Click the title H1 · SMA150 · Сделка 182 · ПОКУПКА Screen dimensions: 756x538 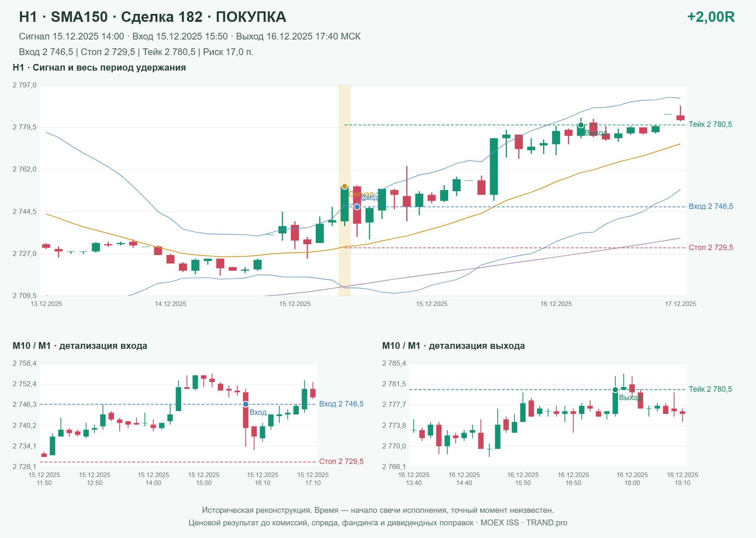click(152, 17)
